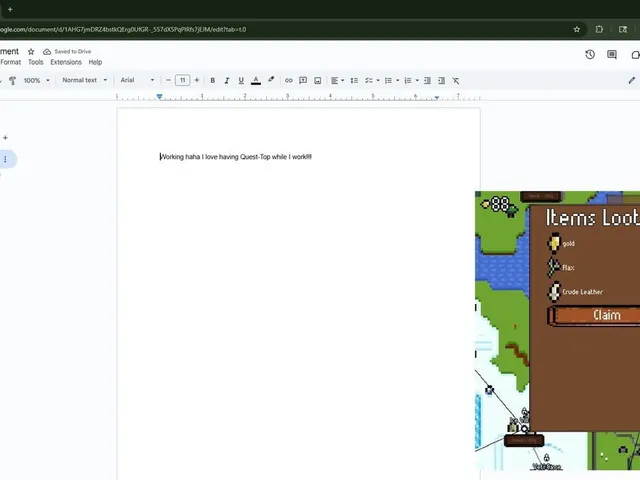Open the browser media control icon
This screenshot has height=480, width=640.
[x=623, y=29]
